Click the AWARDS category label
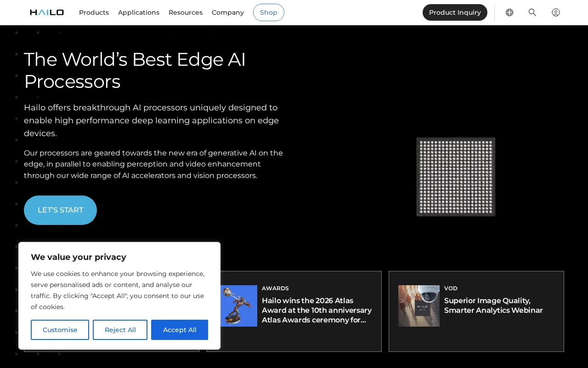 tap(275, 288)
